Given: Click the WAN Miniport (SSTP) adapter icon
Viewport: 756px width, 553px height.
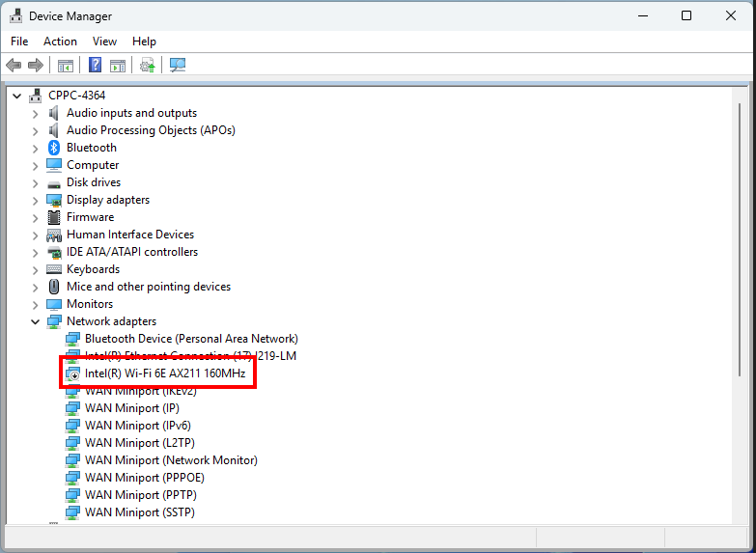Looking at the screenshot, I should coord(72,512).
